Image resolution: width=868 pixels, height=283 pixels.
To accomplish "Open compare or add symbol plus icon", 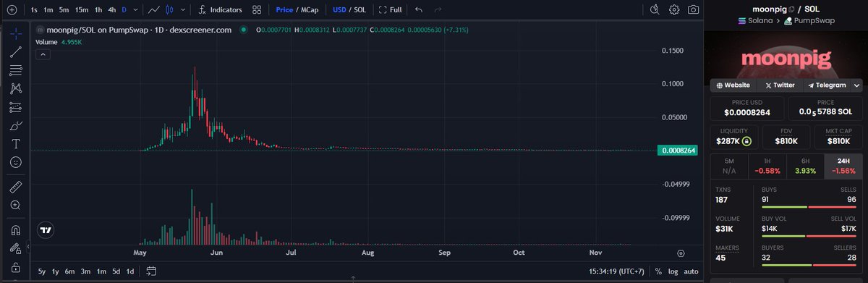I will (12, 10).
